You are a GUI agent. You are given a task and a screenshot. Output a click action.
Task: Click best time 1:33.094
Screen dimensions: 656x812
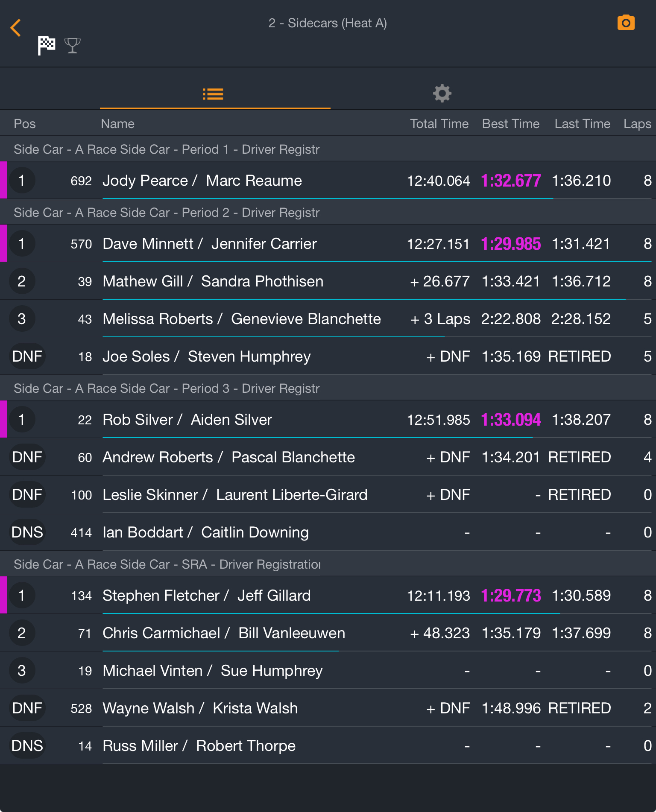[x=511, y=420]
